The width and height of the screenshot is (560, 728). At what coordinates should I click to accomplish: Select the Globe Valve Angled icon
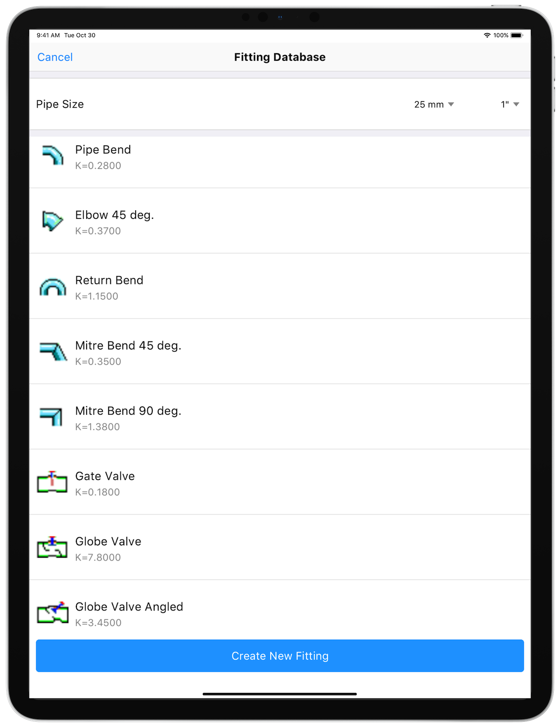coord(52,612)
